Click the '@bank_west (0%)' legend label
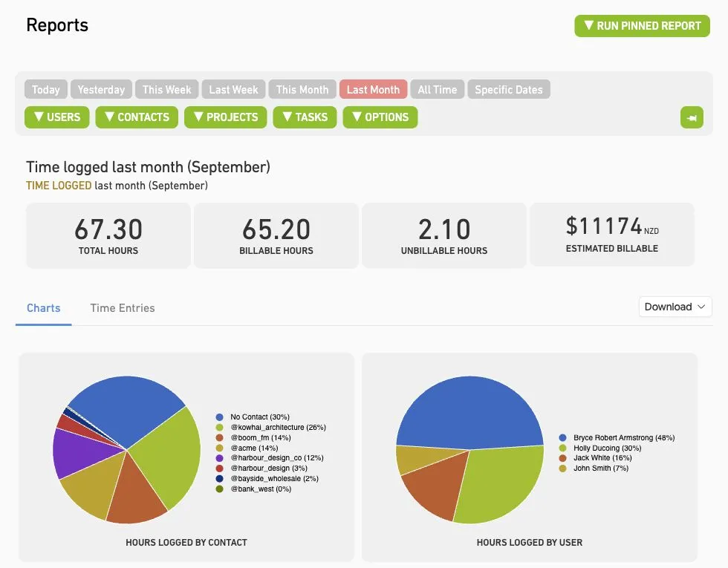 tap(261, 489)
